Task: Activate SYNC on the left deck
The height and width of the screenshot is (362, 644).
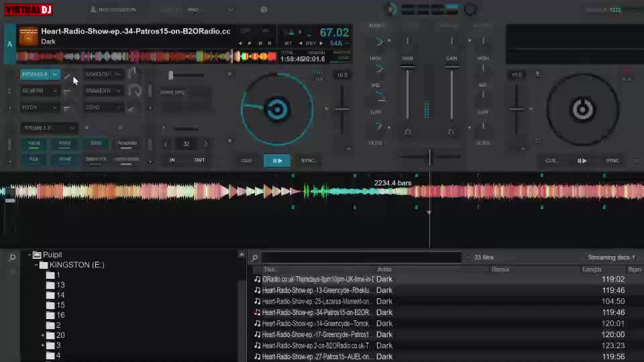Action: [308, 160]
